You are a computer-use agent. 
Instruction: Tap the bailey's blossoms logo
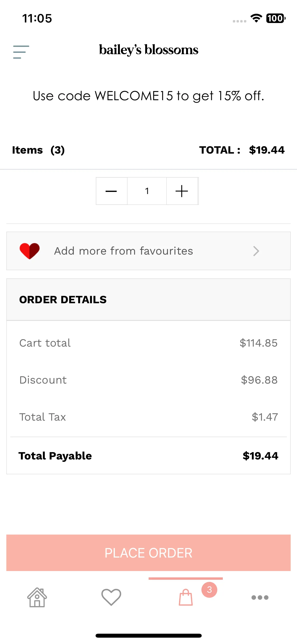[x=149, y=50]
